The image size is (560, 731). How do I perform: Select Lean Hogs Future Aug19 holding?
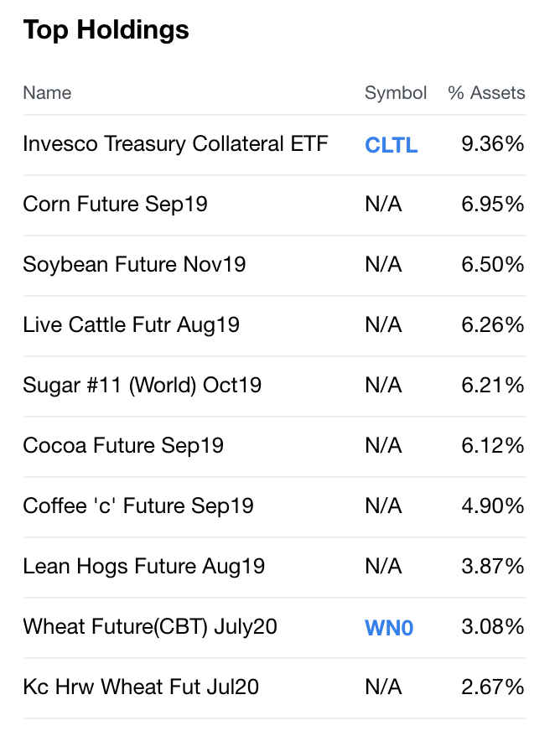click(x=143, y=567)
